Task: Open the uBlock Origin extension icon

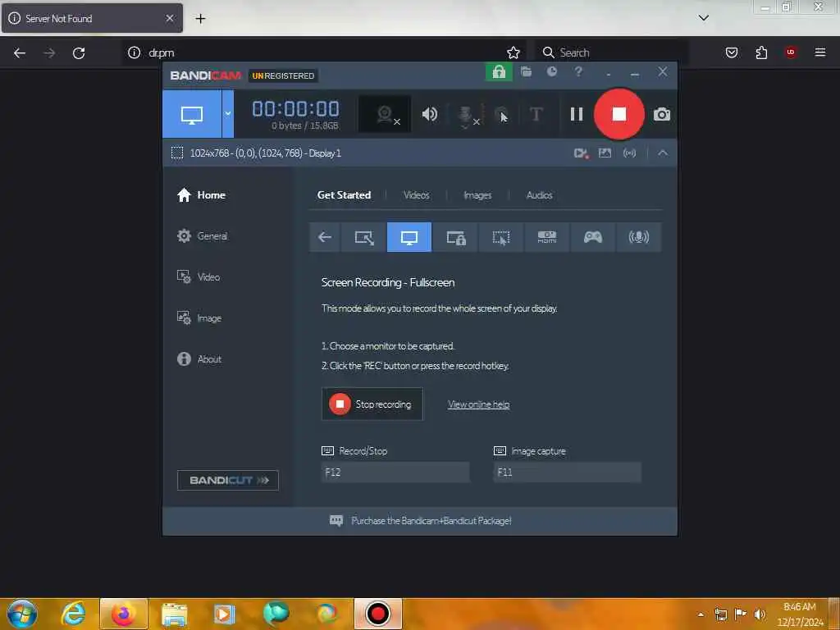Action: click(x=791, y=52)
